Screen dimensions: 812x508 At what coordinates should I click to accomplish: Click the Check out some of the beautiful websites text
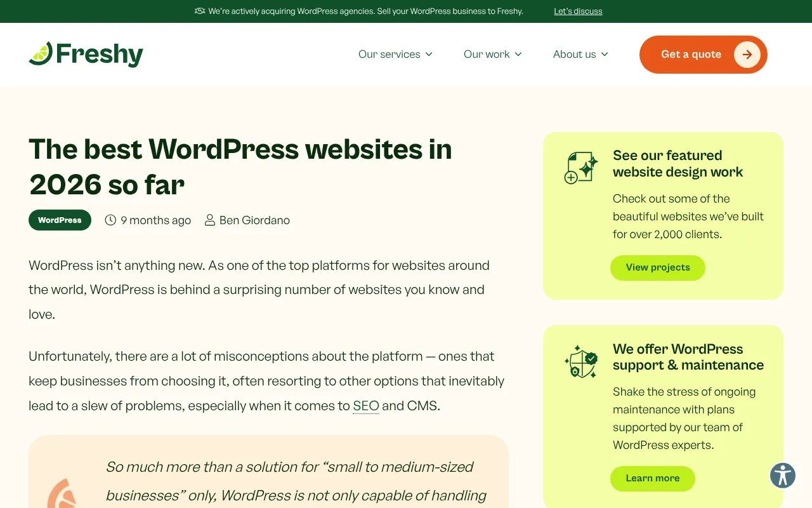[688, 217]
